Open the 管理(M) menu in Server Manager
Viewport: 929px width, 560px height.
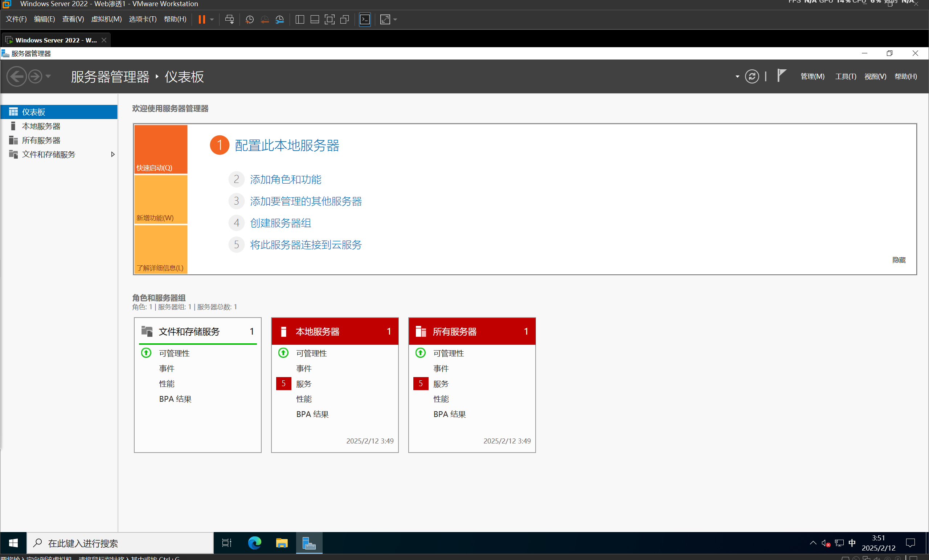(812, 77)
